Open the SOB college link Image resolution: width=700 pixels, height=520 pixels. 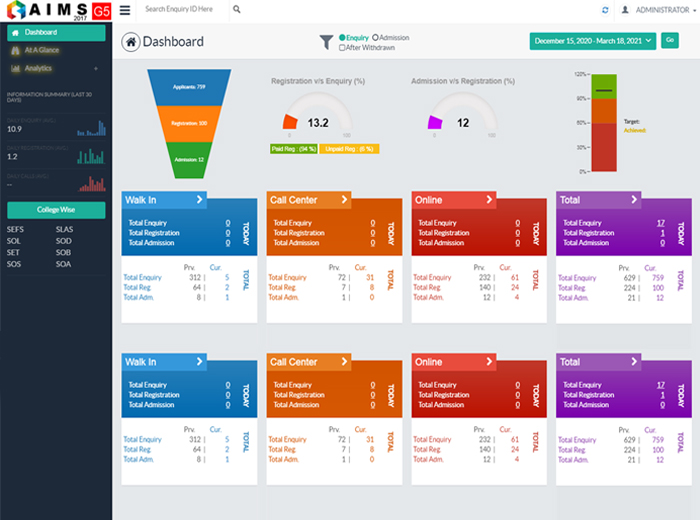click(63, 253)
